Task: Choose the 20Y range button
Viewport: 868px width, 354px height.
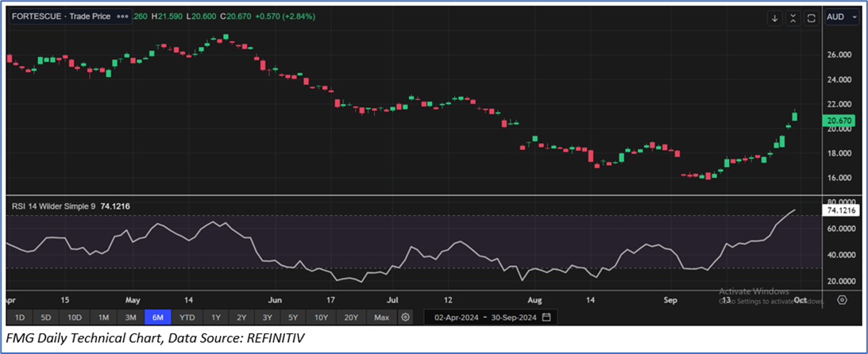Action: tap(350, 317)
